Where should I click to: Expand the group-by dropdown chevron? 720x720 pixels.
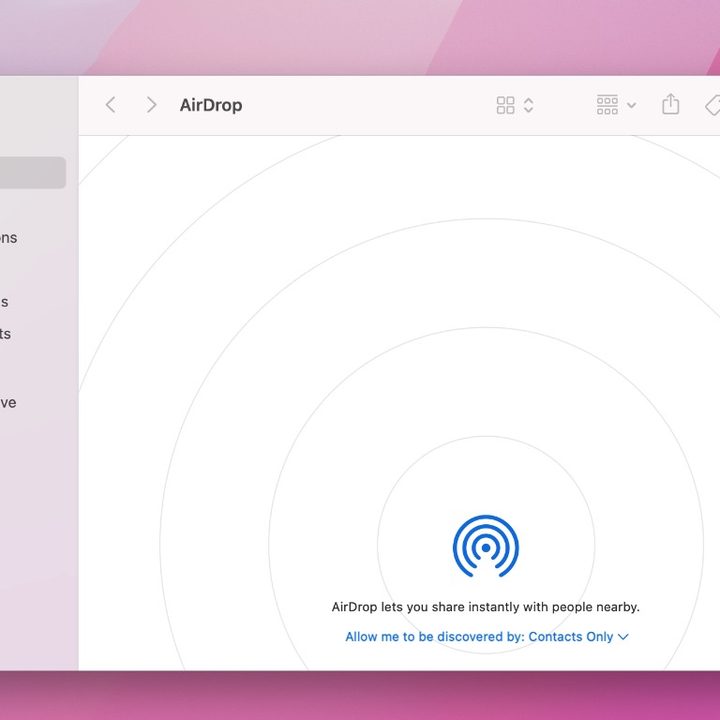[x=632, y=105]
